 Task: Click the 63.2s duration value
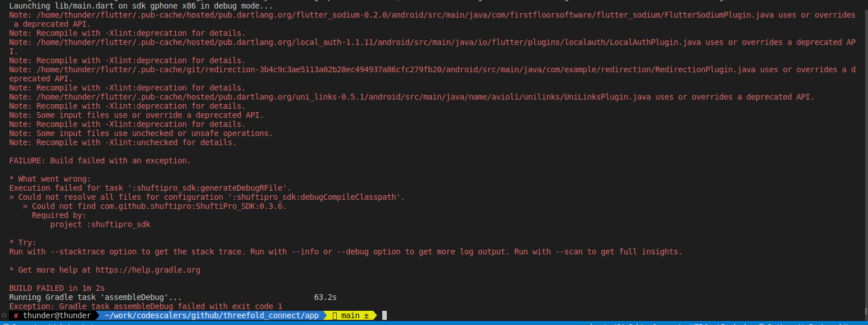[x=325, y=297]
